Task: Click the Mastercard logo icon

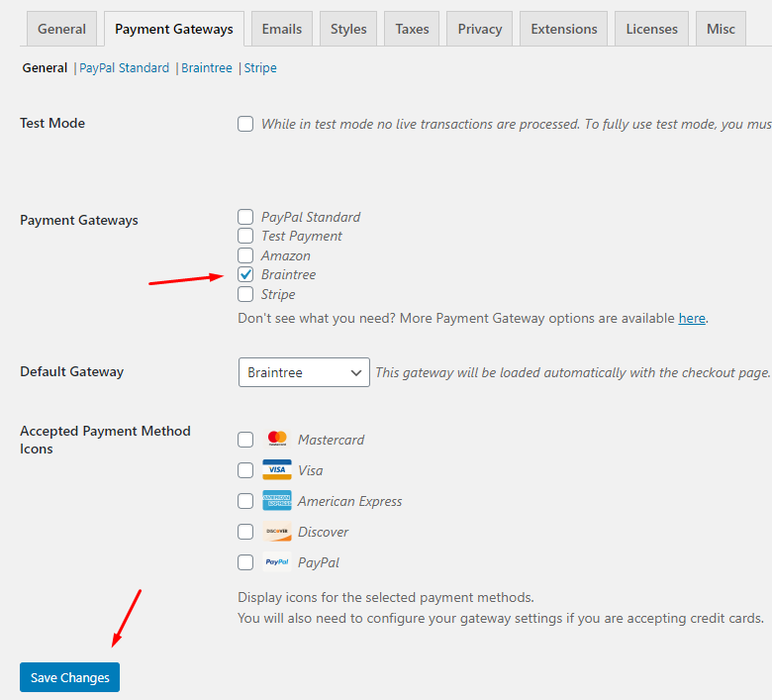Action: 277,440
